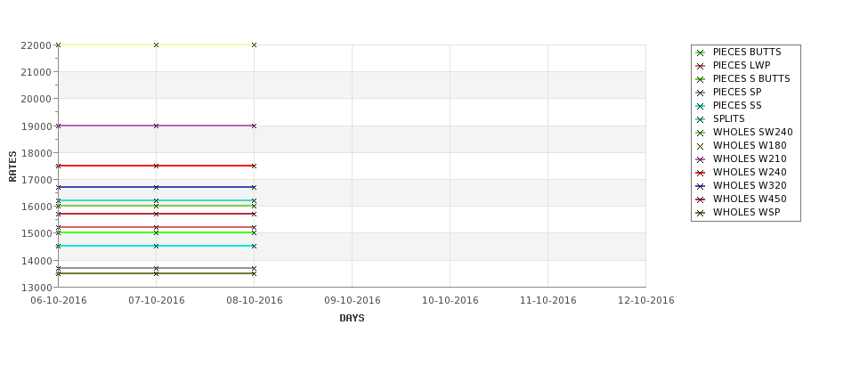This screenshot has height=382, width=868.
Task: Click the PIECES BUTTS legend marker
Action: click(x=700, y=53)
